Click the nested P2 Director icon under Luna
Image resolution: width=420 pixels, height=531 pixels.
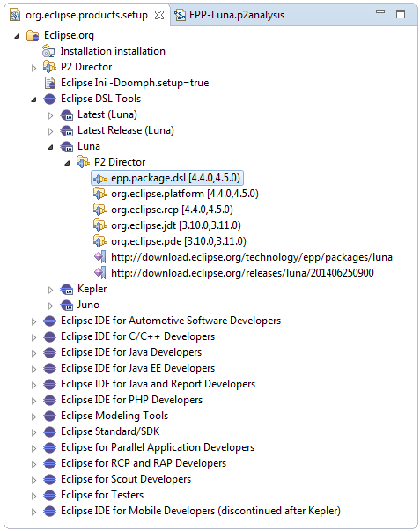point(83,162)
